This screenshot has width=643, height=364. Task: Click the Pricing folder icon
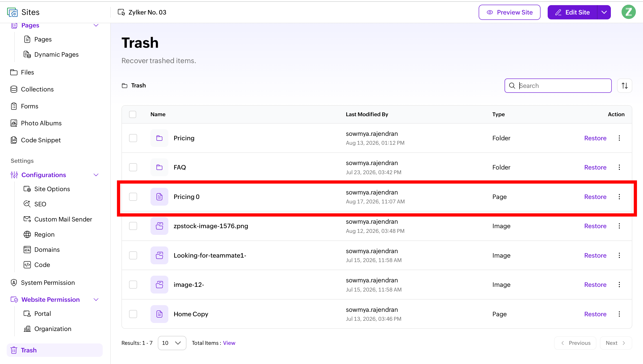pyautogui.click(x=159, y=138)
